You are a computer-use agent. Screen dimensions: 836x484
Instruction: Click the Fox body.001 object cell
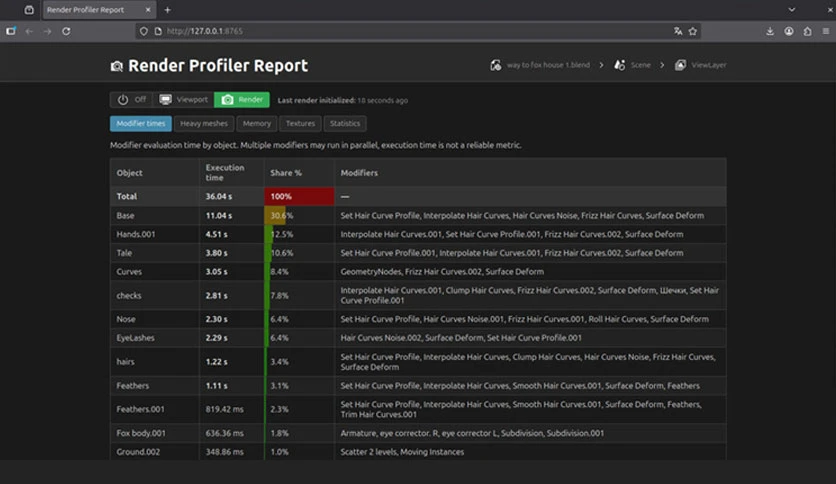(155, 433)
